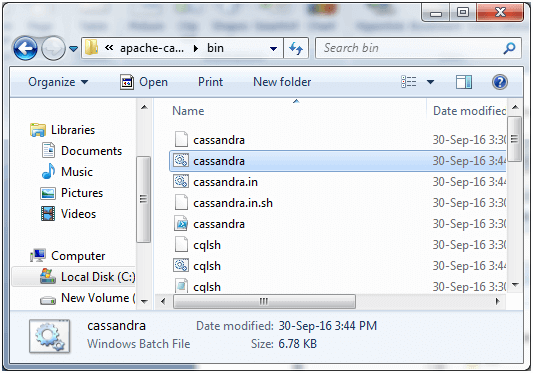
Task: Open Help with the question mark icon
Action: (500, 82)
